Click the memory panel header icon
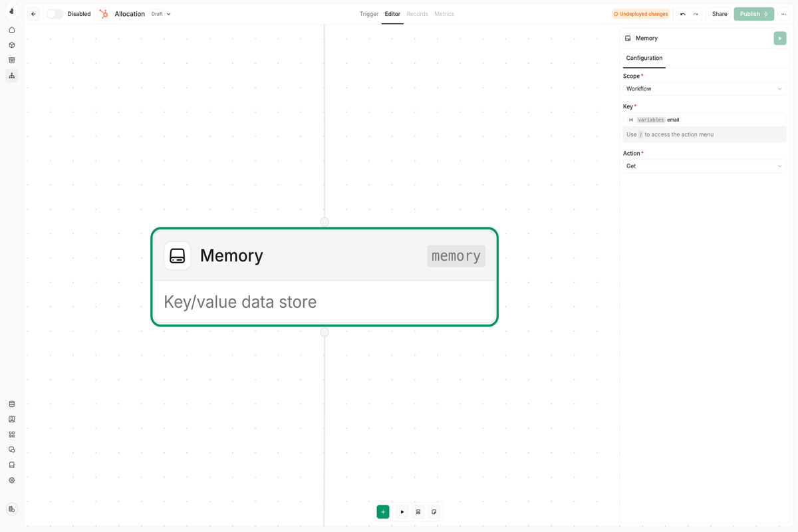The image size is (798, 532). click(628, 39)
